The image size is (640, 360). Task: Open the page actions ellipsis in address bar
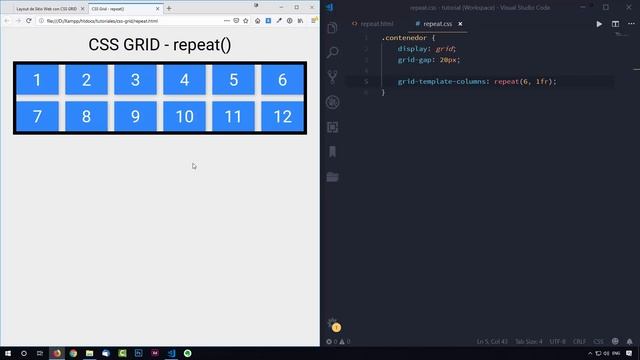(x=227, y=20)
